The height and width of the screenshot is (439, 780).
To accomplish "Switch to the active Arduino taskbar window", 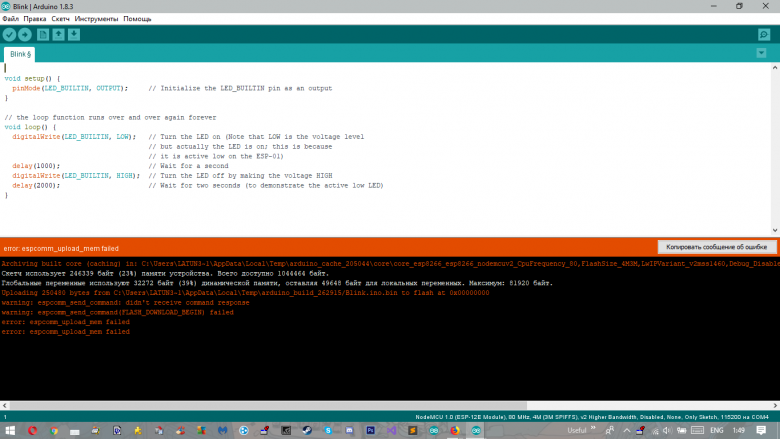I will pos(476,431).
